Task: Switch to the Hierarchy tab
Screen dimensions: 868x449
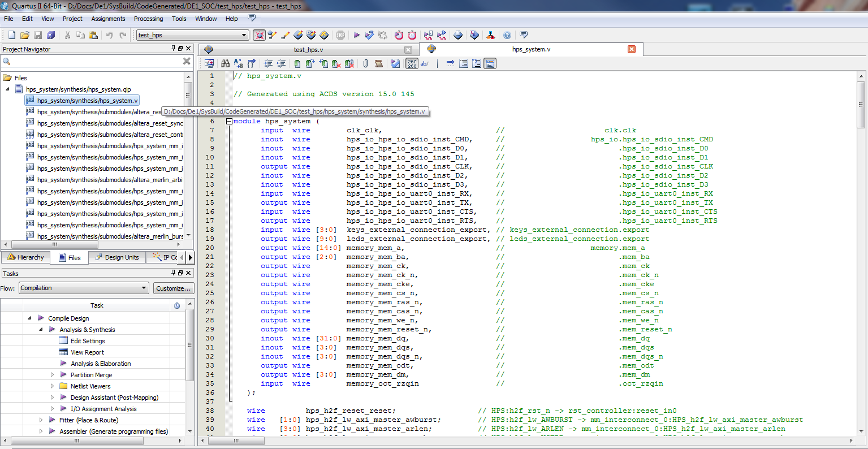Action: click(x=25, y=257)
